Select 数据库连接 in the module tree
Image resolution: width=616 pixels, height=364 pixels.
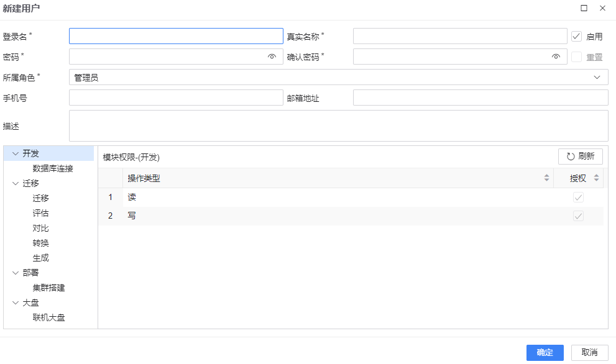point(53,168)
